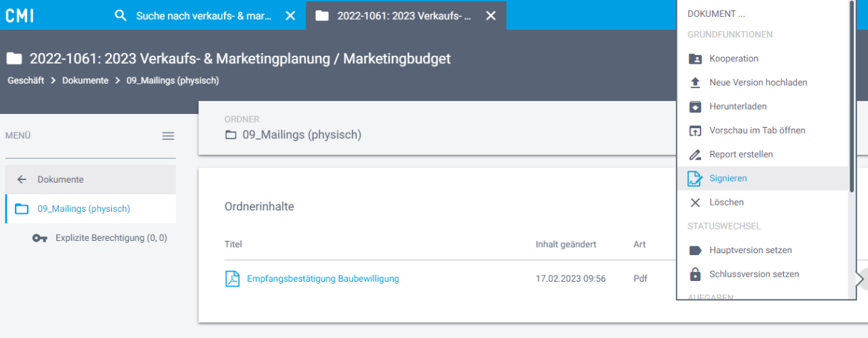The width and height of the screenshot is (868, 338).
Task: Click 'Pdf' type cell
Action: click(640, 278)
